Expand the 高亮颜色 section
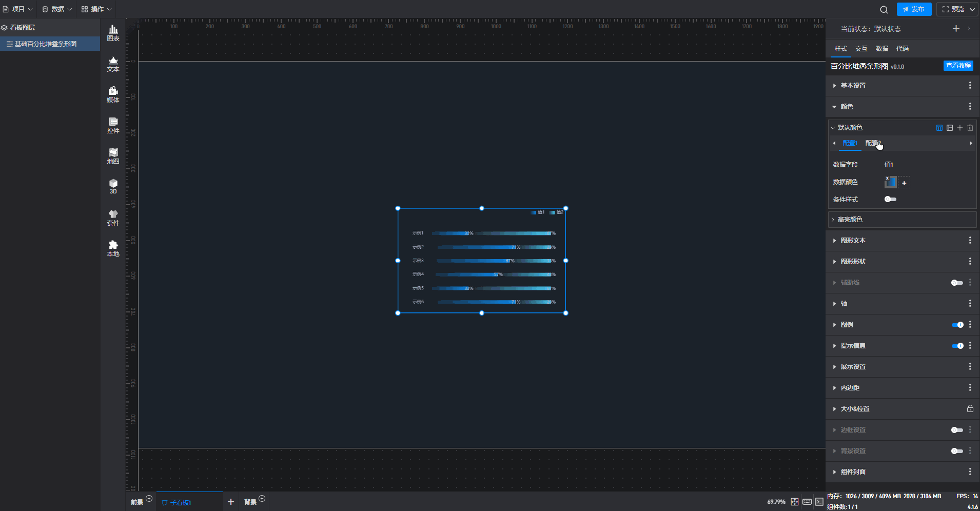The height and width of the screenshot is (511, 980). tap(850, 220)
